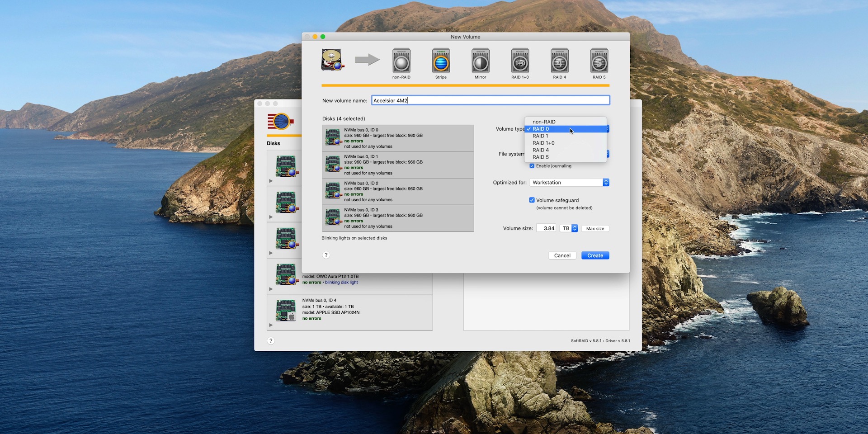Click the Apple SSD AP1024N disk icon
This screenshot has height=434, width=868.
tap(286, 310)
